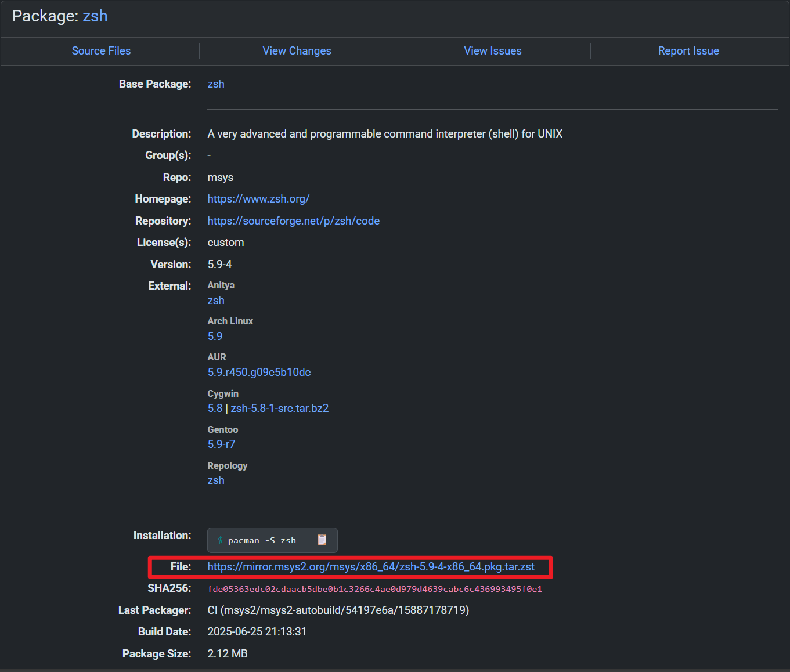Open the zsh-5.8-1-src.tar.bz2 Cygwin link

click(280, 409)
